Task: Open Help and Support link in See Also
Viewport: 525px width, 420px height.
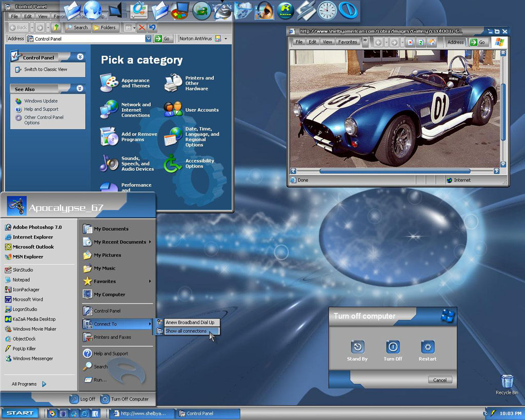Action: tap(41, 109)
